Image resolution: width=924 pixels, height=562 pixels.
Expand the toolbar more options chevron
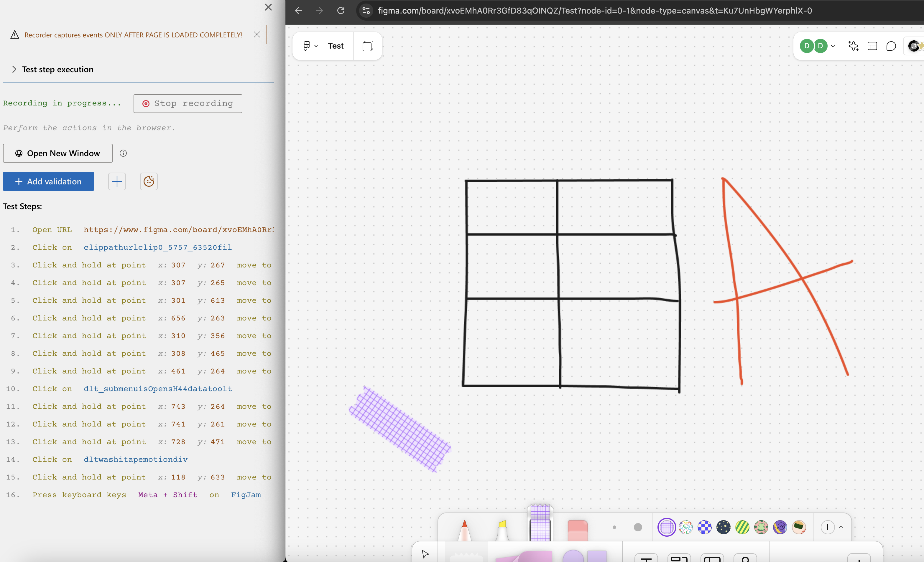841,527
